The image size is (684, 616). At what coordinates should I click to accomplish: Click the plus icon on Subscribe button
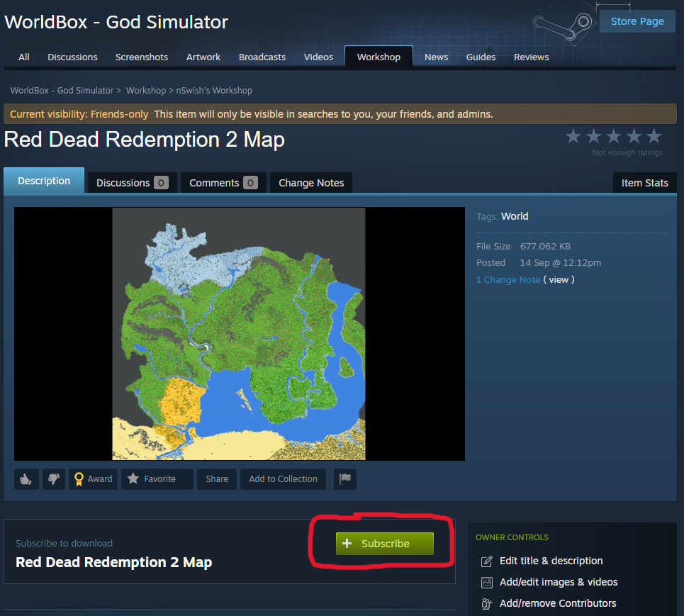[x=347, y=543]
